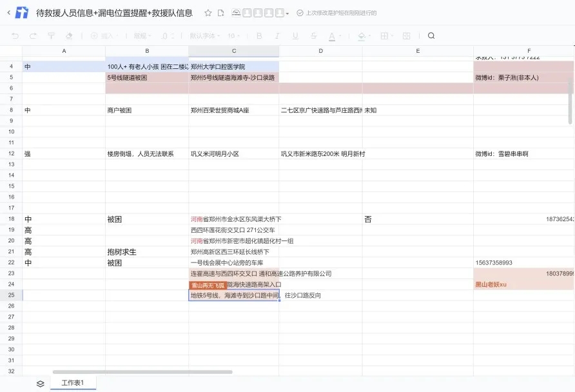Click cell 一号线会展中心站旁的车库
Image resolution: width=575 pixels, height=392 pixels.
233,263
